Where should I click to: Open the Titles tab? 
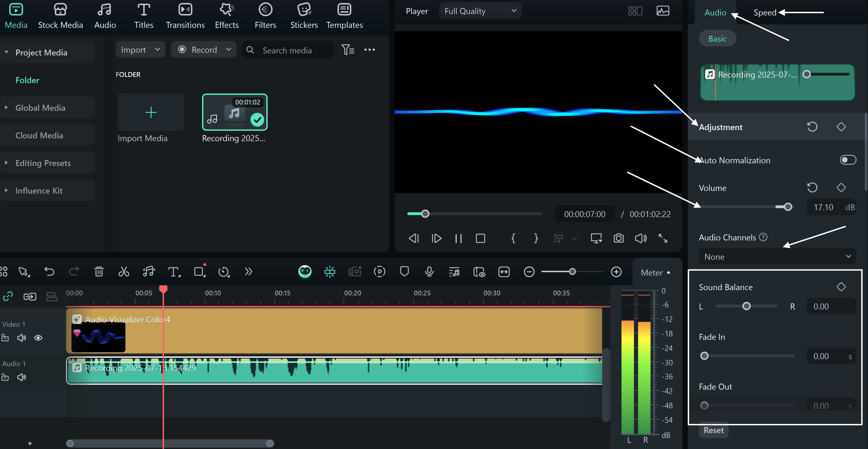coord(144,16)
